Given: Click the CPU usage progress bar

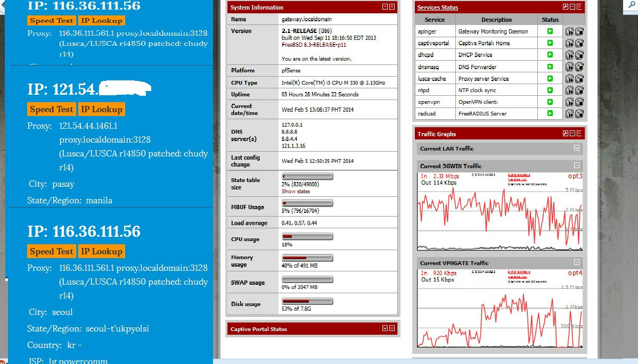Looking at the screenshot, I should (x=308, y=236).
